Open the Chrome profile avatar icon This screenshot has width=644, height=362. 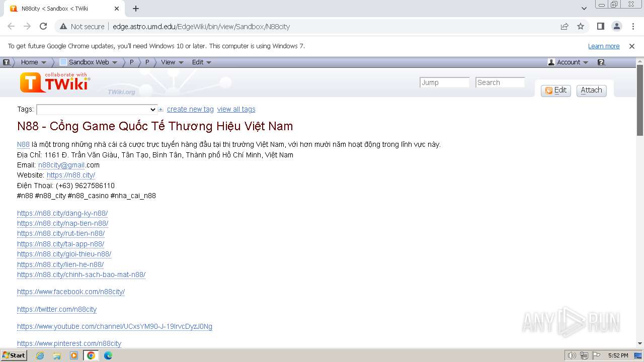click(x=616, y=26)
